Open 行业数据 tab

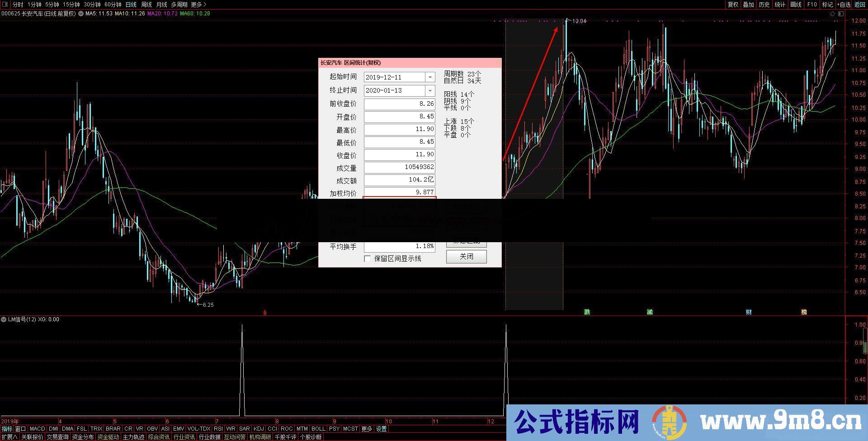click(x=209, y=437)
